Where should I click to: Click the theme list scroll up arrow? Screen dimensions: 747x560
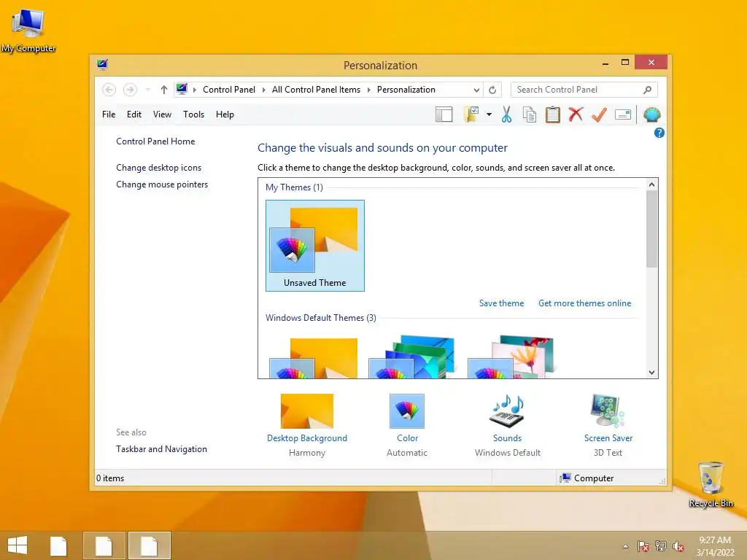coord(651,184)
